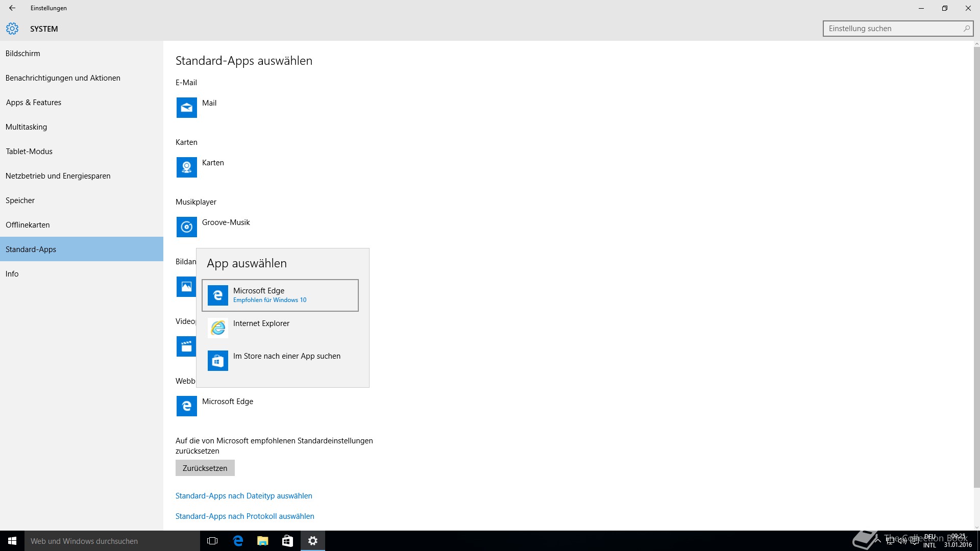Click the Mail app icon
This screenshot has height=551, width=980.
coord(187,108)
